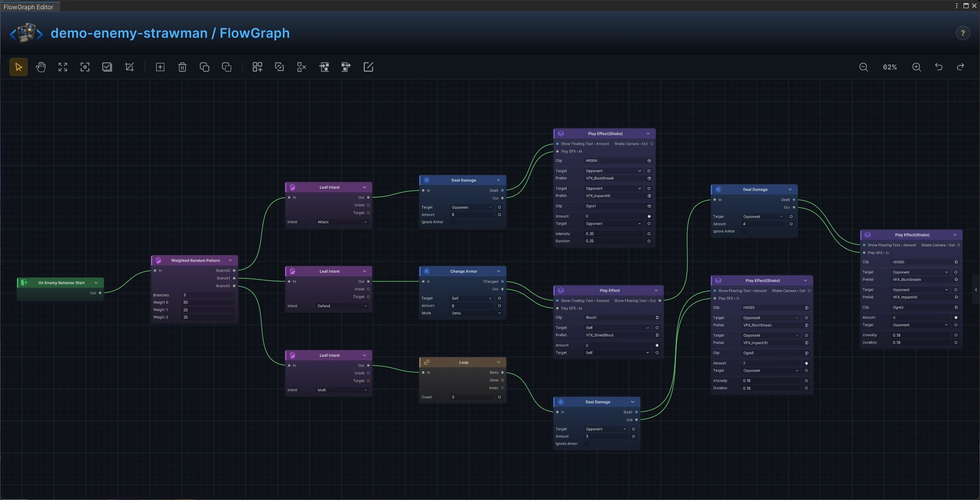
Task: Toggle Ignore Armor on Deal Damage amount 4
Action: (x=744, y=231)
